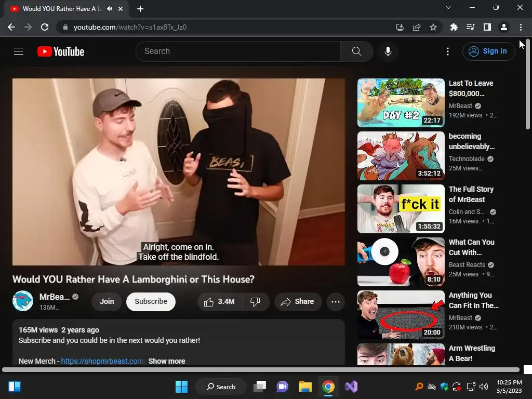Close the current YouTube tab
Viewport: 532px width, 399px height.
(121, 9)
